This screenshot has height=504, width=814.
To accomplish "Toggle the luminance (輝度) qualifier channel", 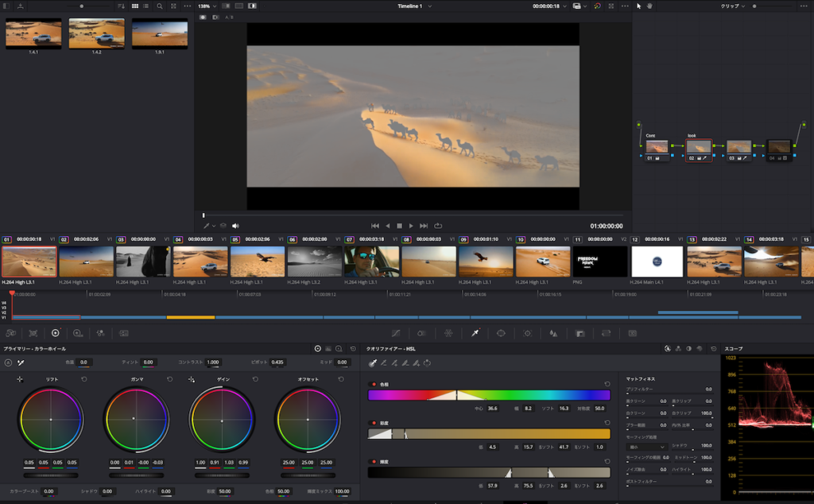I will point(374,461).
